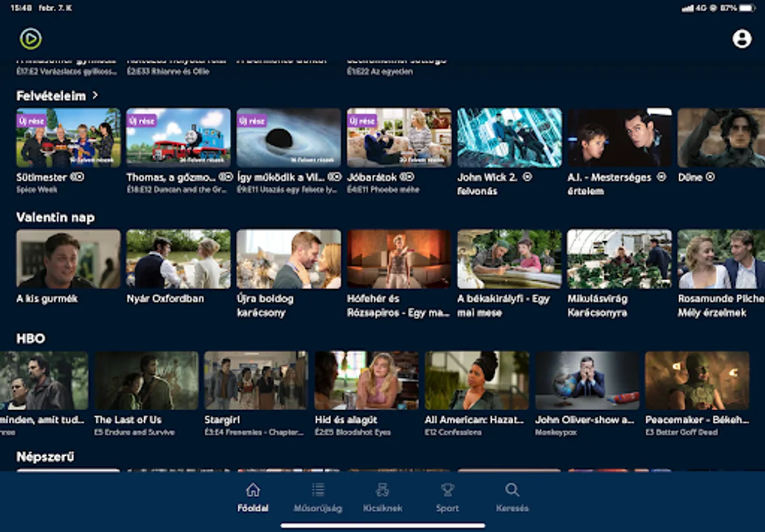Open the Felvételeim section heading
The width and height of the screenshot is (765, 532).
(51, 95)
